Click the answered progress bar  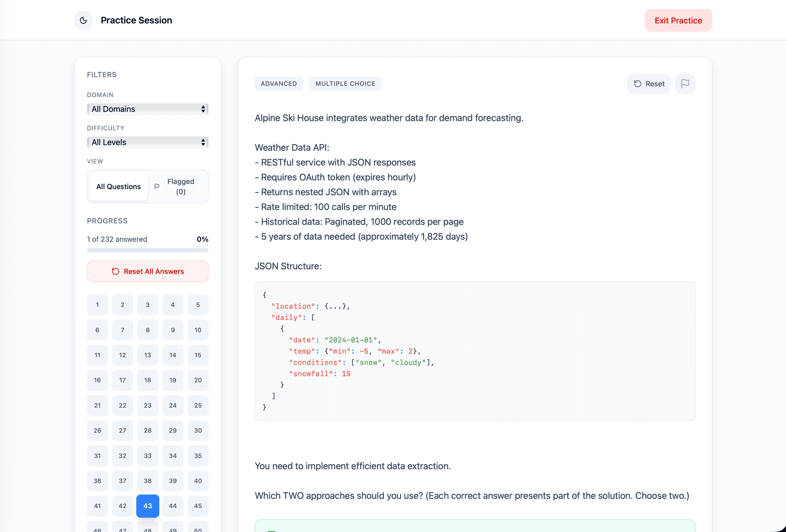(x=148, y=250)
